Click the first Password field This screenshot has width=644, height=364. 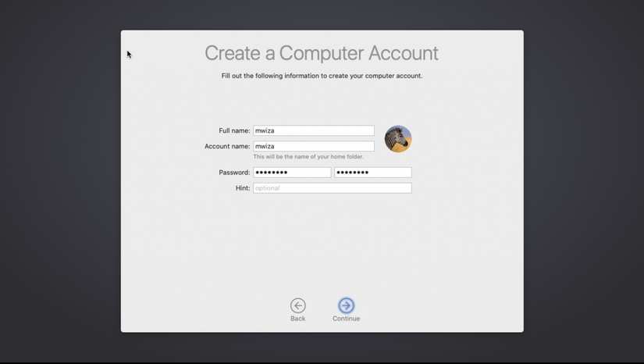[292, 173]
